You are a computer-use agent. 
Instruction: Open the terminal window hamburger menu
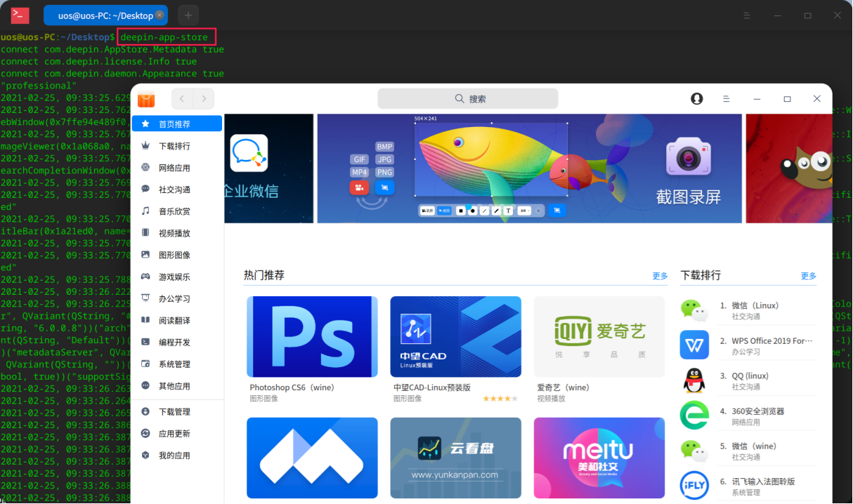(747, 15)
